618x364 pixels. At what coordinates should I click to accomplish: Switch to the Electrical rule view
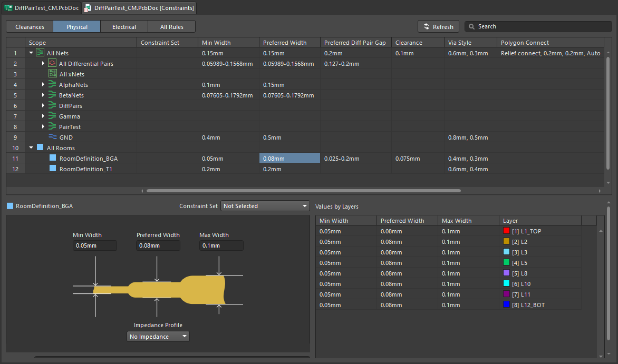124,27
